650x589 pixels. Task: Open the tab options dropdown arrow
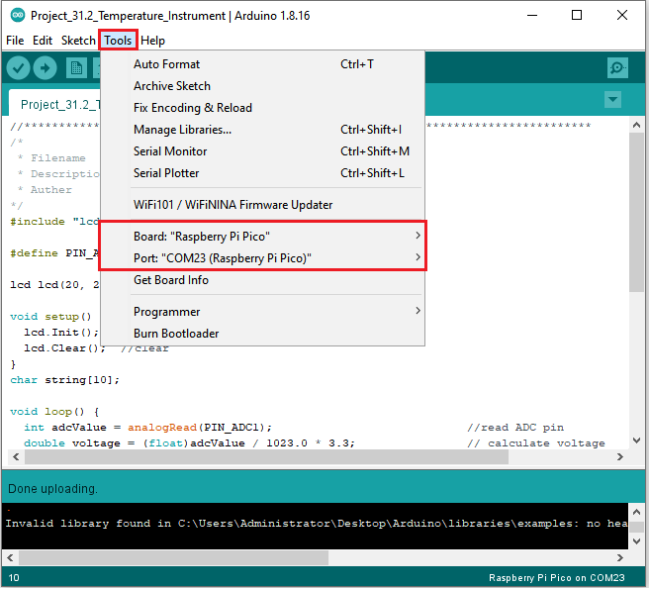[613, 99]
